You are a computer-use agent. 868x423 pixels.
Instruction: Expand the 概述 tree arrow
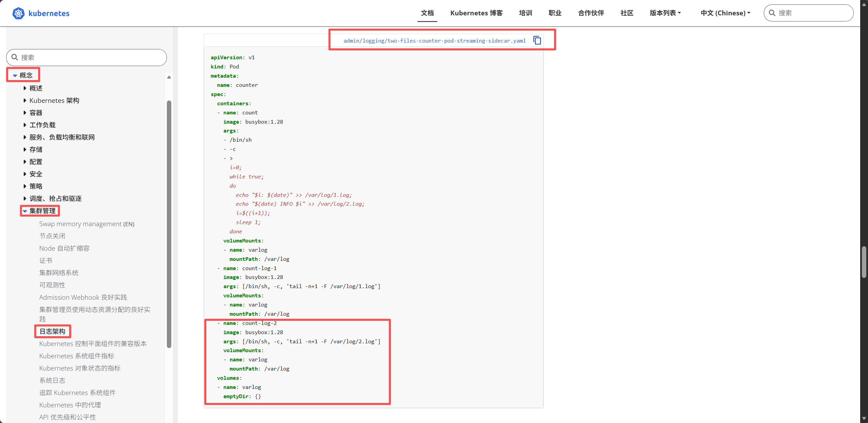[25, 88]
